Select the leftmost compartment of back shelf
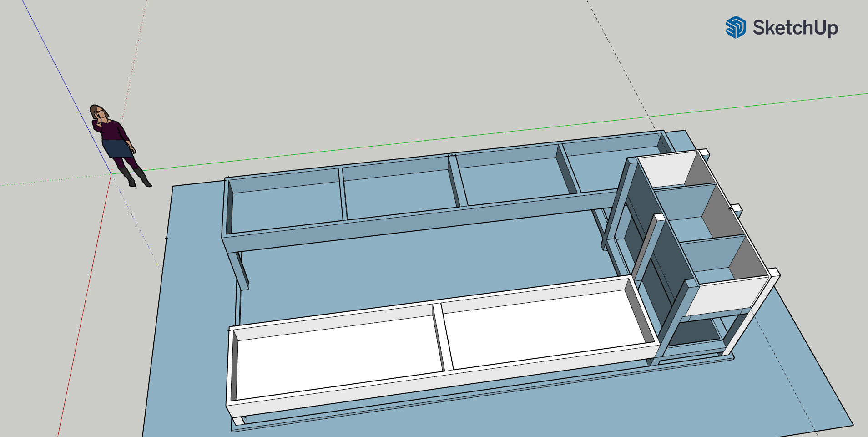868x437 pixels. pos(287,205)
